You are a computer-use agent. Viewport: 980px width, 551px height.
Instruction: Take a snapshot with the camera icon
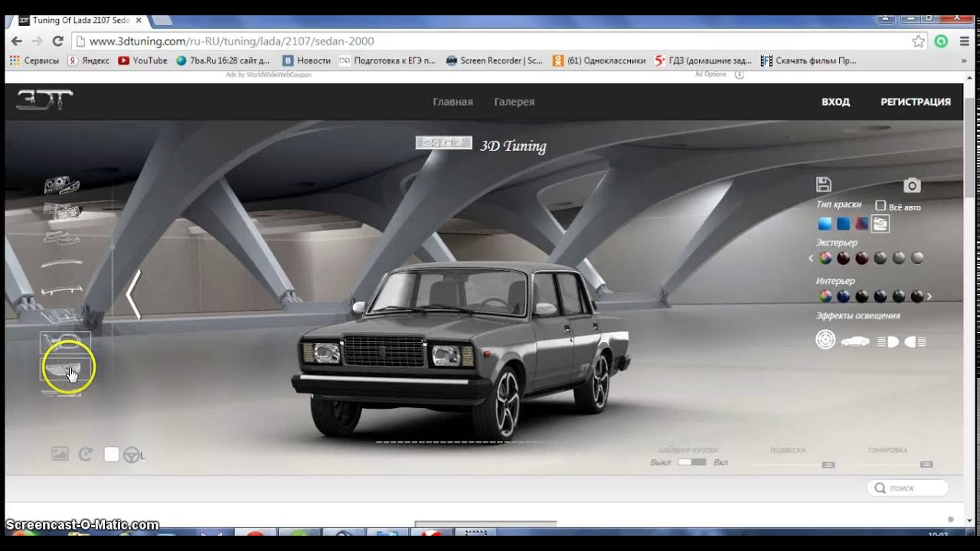point(911,185)
